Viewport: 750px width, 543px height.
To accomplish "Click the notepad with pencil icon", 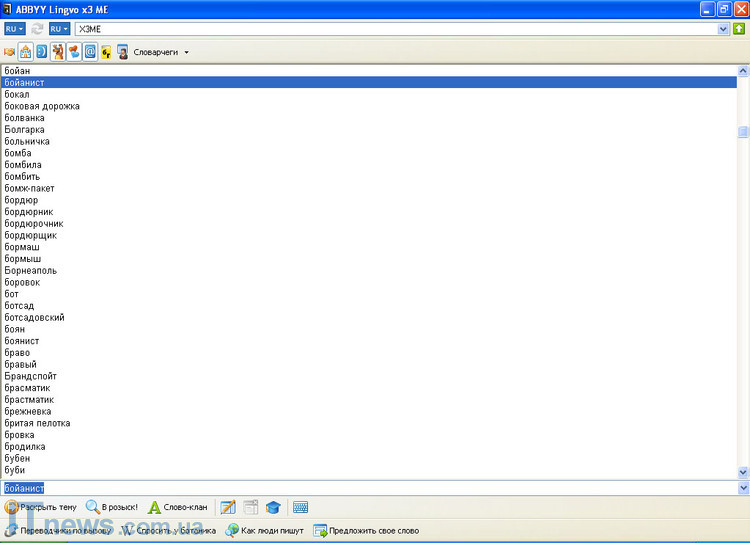I will (x=228, y=507).
